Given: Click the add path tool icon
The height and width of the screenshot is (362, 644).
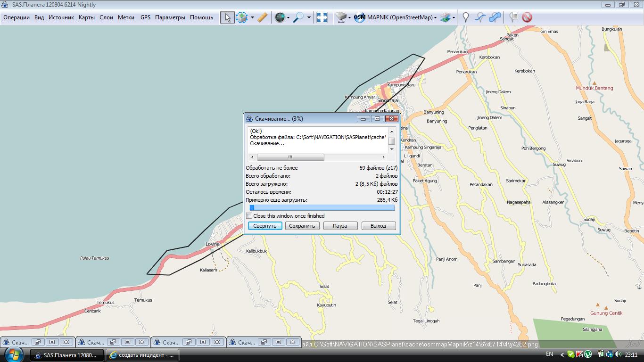Looking at the screenshot, I should pos(480,17).
